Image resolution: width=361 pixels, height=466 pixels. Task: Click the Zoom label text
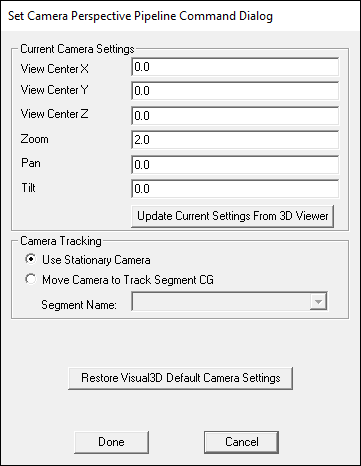34,139
